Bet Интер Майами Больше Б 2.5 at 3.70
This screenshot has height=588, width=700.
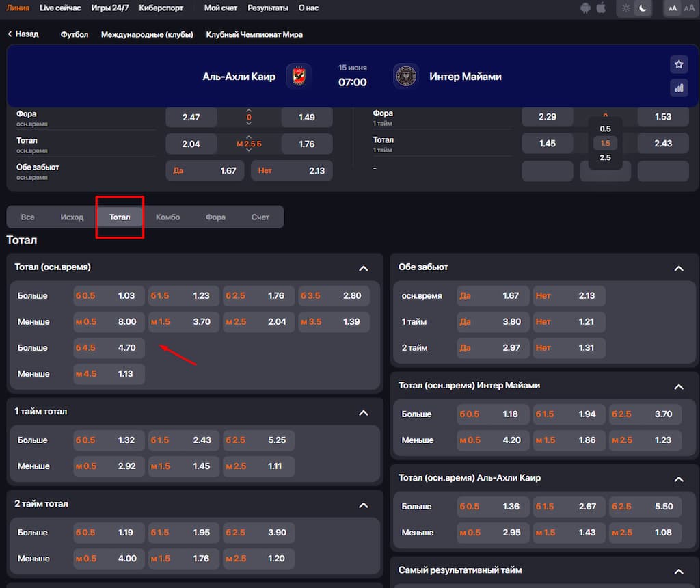pyautogui.click(x=645, y=414)
